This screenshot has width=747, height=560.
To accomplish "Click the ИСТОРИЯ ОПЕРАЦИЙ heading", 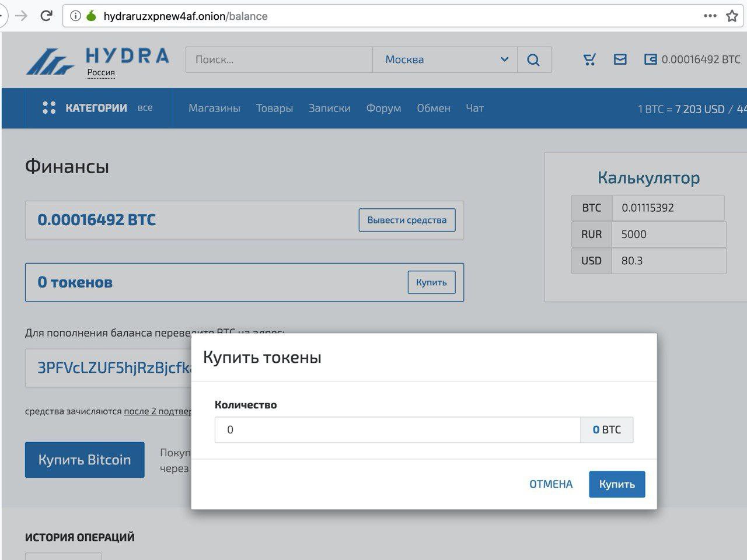I will click(80, 537).
